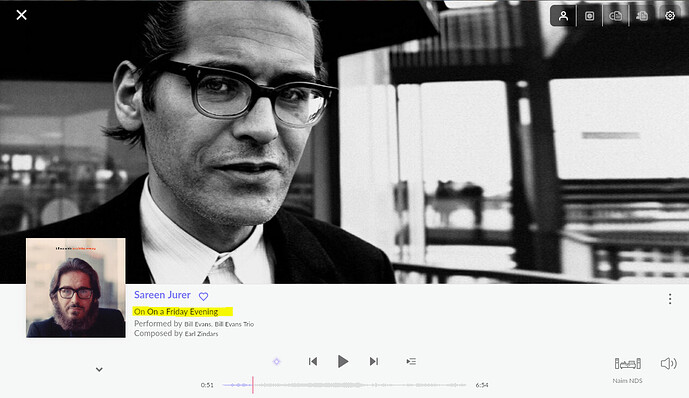Screen dimensions: 689x398
Task: Skip to previous track
Action: pyautogui.click(x=313, y=362)
